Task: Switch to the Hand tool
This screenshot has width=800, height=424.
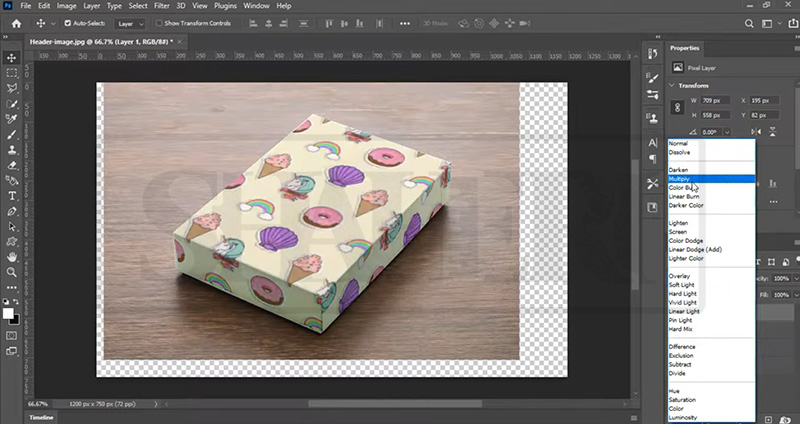Action: 12,257
